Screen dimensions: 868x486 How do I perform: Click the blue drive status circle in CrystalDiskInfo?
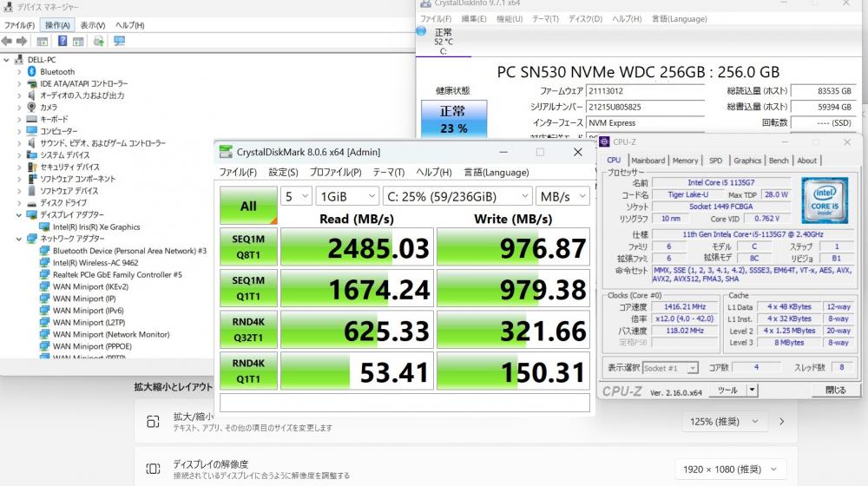coord(421,31)
